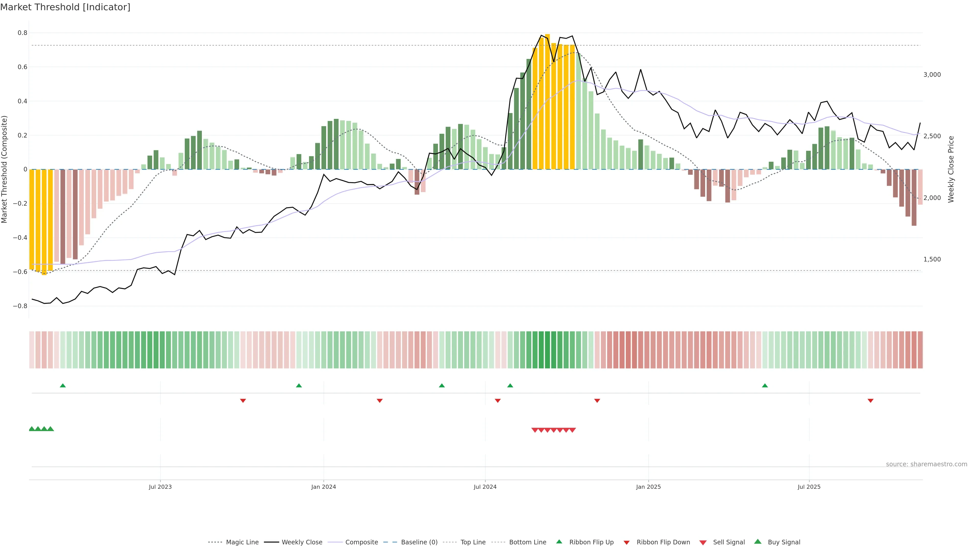
Task: Click the green flip up marker after Jan 2025
Action: 765,386
